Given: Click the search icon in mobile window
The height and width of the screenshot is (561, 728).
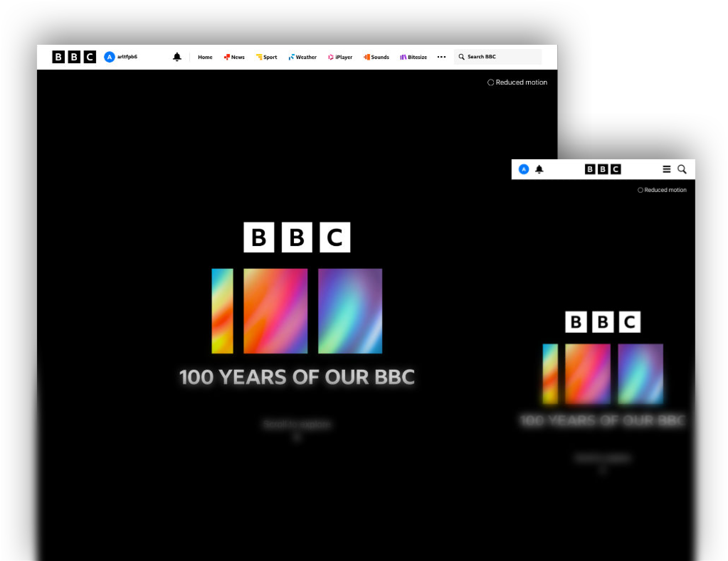Looking at the screenshot, I should (x=682, y=169).
